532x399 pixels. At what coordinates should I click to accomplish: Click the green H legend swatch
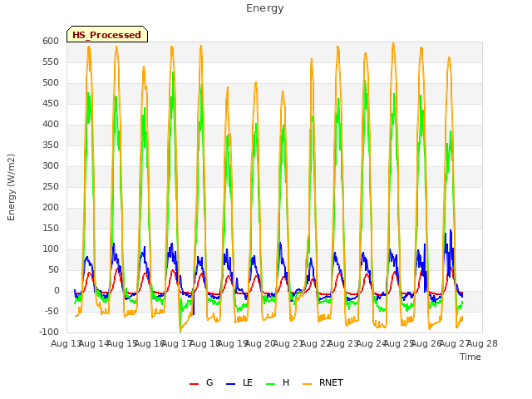click(270, 384)
